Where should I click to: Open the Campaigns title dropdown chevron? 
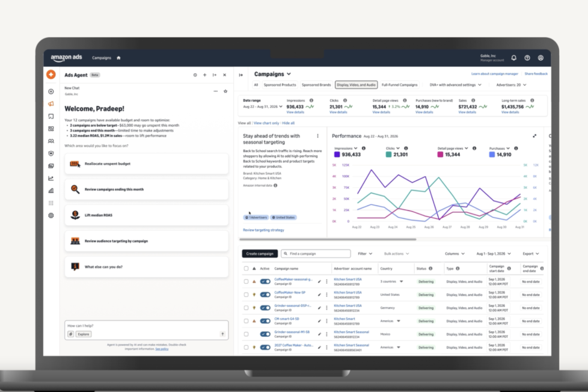point(289,74)
